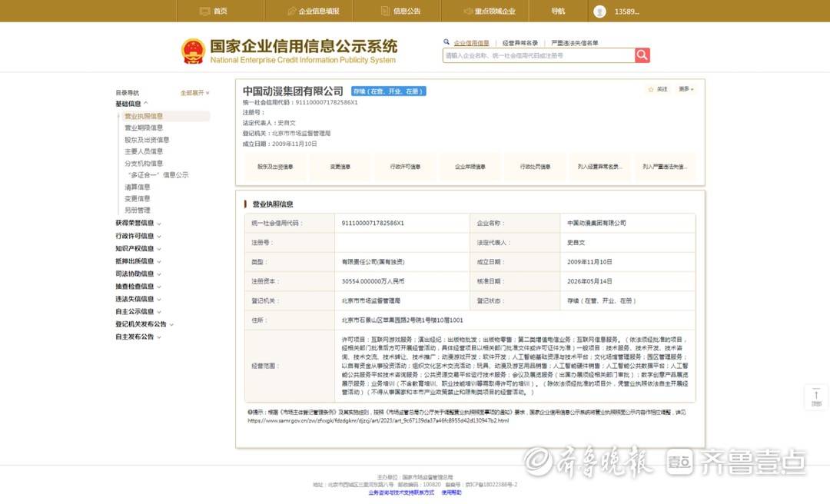The image size is (830, 504).
Task: Click the 存续 status badge
Action: 389,91
